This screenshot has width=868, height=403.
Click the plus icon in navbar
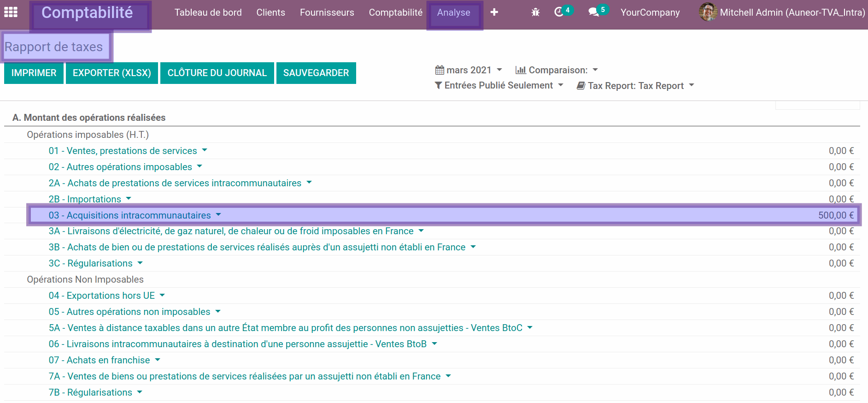tap(494, 12)
